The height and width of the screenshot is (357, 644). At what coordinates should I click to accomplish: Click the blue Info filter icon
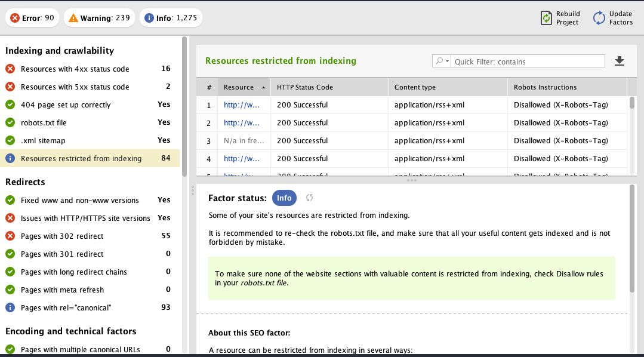(149, 18)
